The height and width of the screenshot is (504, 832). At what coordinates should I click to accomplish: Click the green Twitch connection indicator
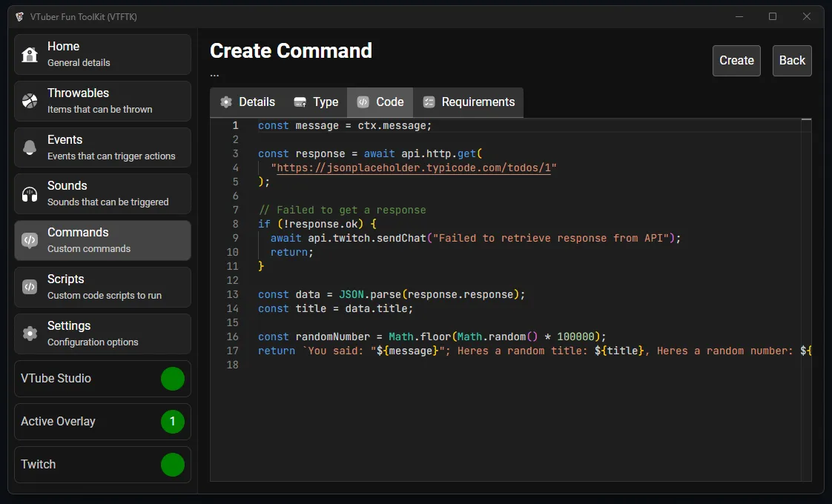tap(172, 465)
